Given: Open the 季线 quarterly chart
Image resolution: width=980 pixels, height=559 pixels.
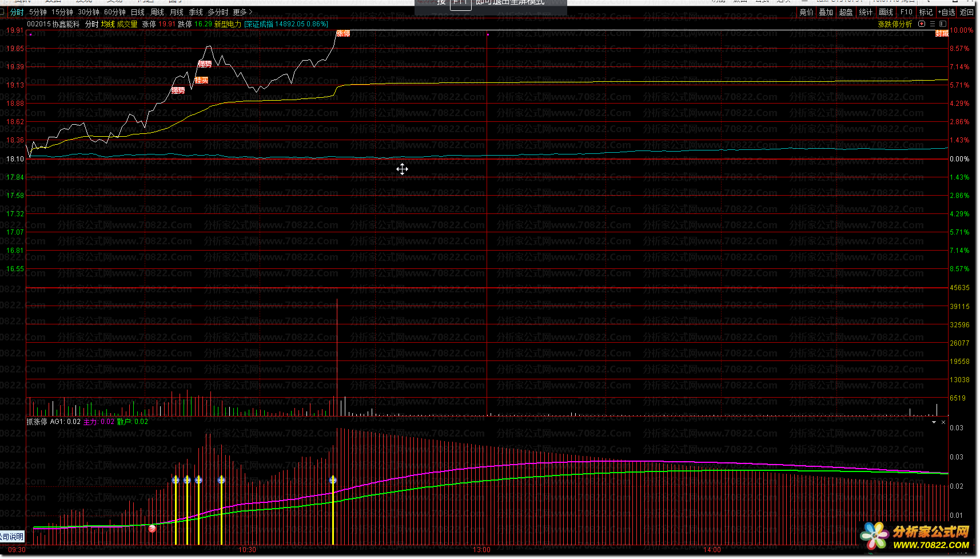Looking at the screenshot, I should (196, 12).
